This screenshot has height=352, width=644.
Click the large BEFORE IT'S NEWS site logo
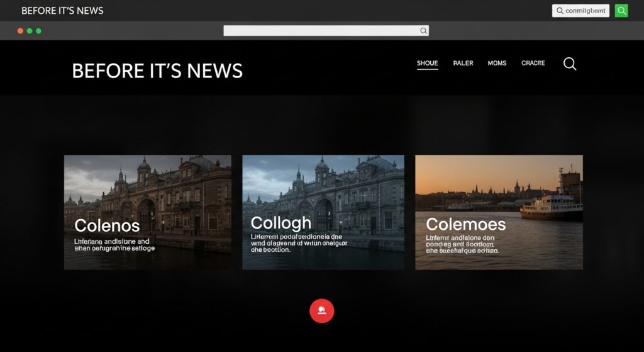pos(157,71)
